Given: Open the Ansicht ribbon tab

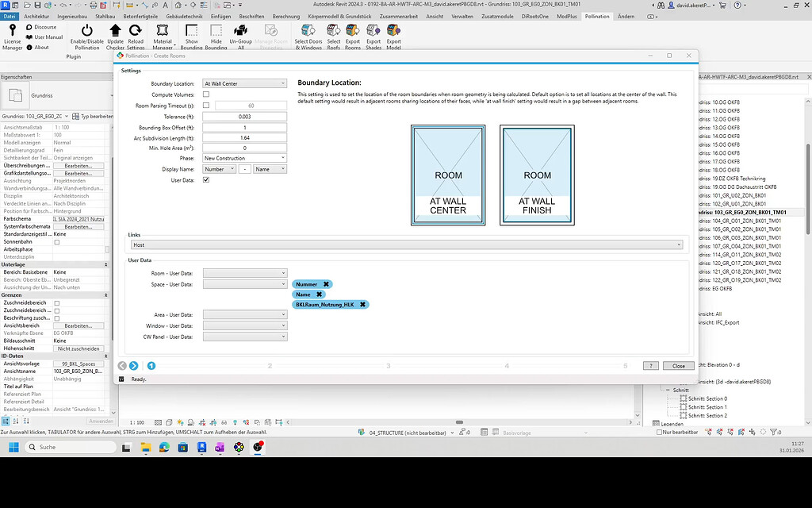Looking at the screenshot, I should coord(435,16).
